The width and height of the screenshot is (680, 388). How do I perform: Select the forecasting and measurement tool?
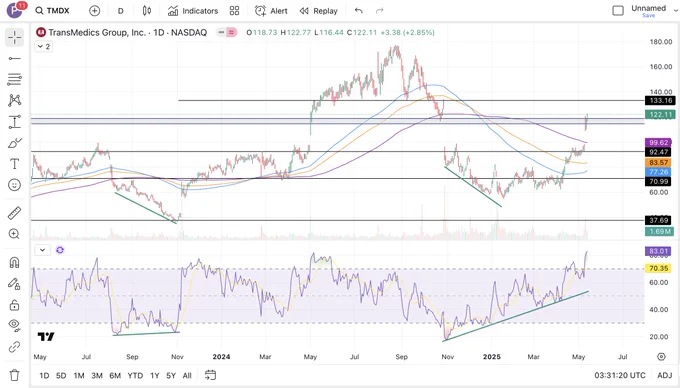pos(14,122)
